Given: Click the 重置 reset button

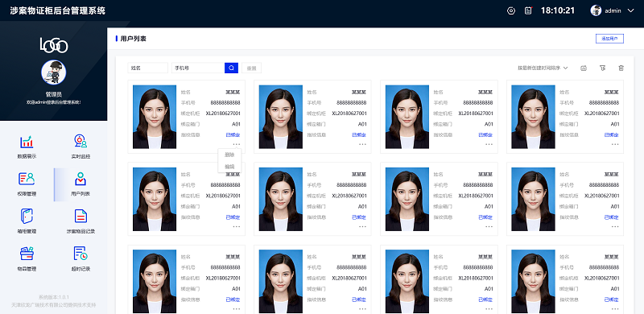Looking at the screenshot, I should tap(251, 68).
